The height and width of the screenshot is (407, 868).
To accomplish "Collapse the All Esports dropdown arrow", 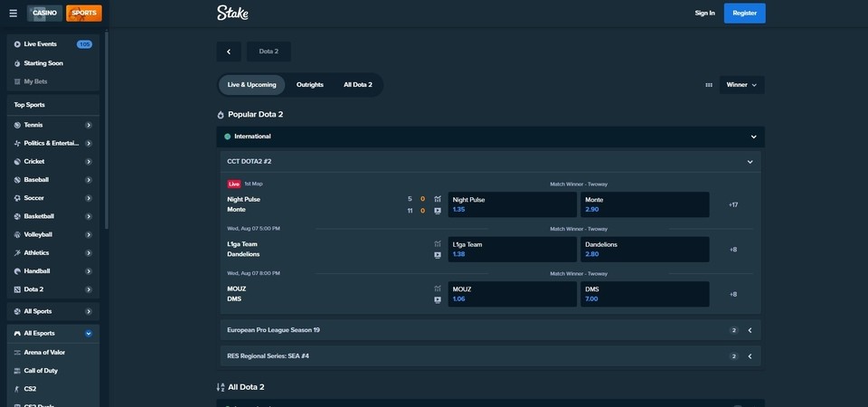I will [x=89, y=334].
